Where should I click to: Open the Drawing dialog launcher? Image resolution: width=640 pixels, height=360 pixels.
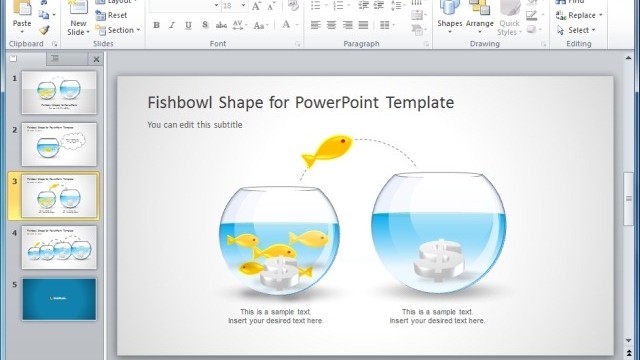[x=544, y=44]
